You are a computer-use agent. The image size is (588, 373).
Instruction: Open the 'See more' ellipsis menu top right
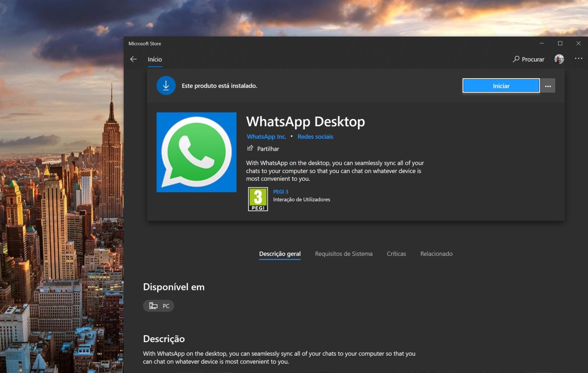pos(579,58)
